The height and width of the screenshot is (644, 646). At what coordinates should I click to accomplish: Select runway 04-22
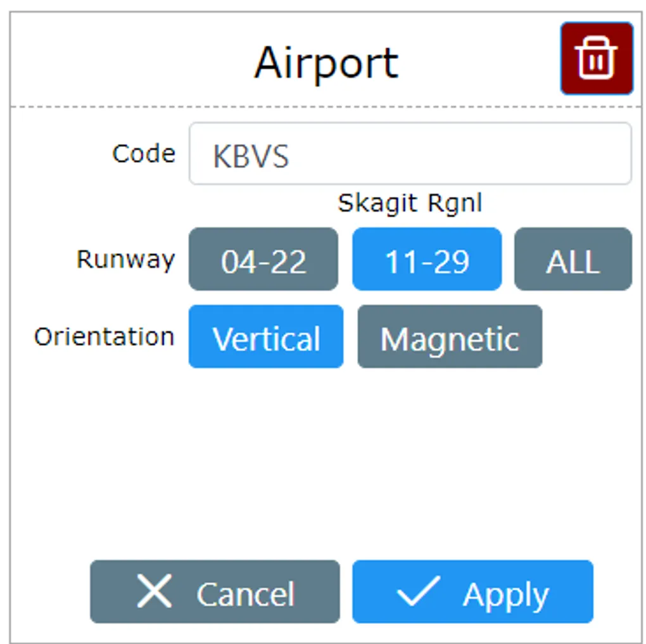263,260
